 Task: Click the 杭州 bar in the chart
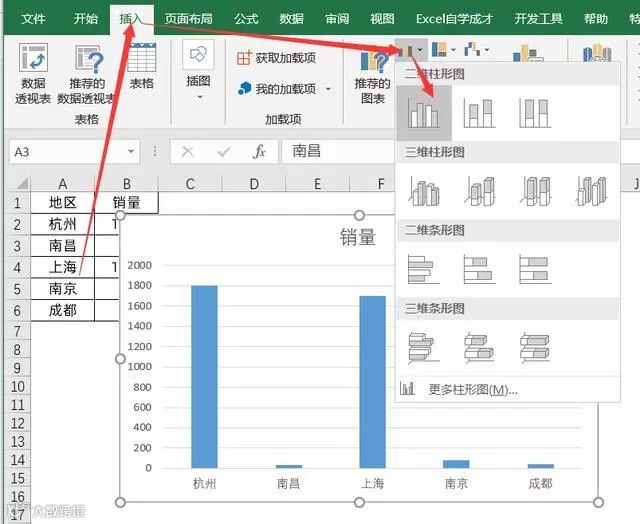[x=204, y=377]
